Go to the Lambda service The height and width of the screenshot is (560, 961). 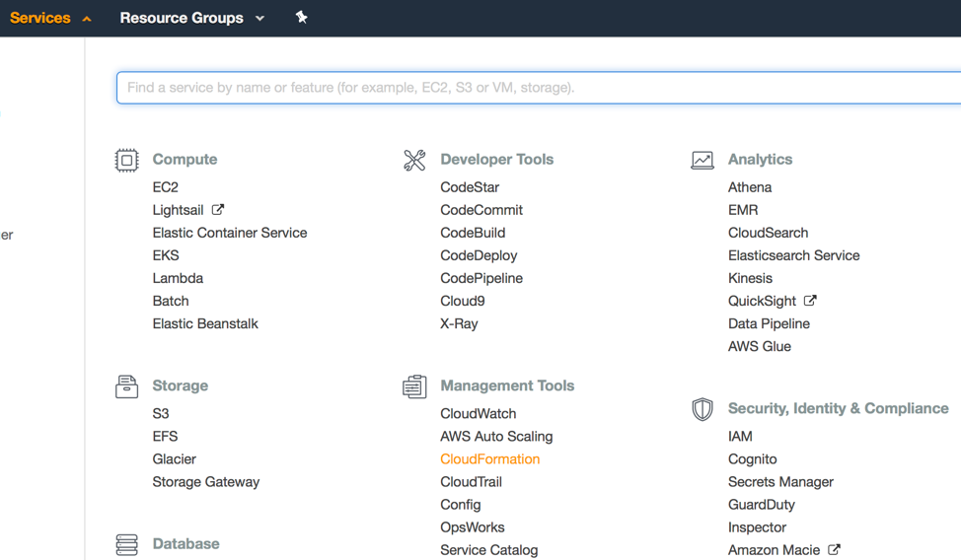tap(178, 278)
